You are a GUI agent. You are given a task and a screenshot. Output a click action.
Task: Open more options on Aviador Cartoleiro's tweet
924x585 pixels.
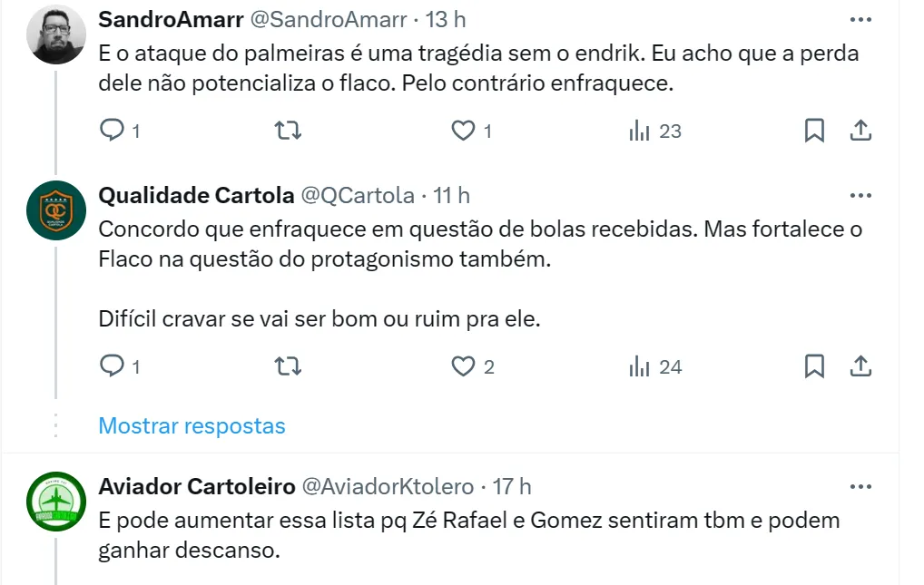point(860,487)
